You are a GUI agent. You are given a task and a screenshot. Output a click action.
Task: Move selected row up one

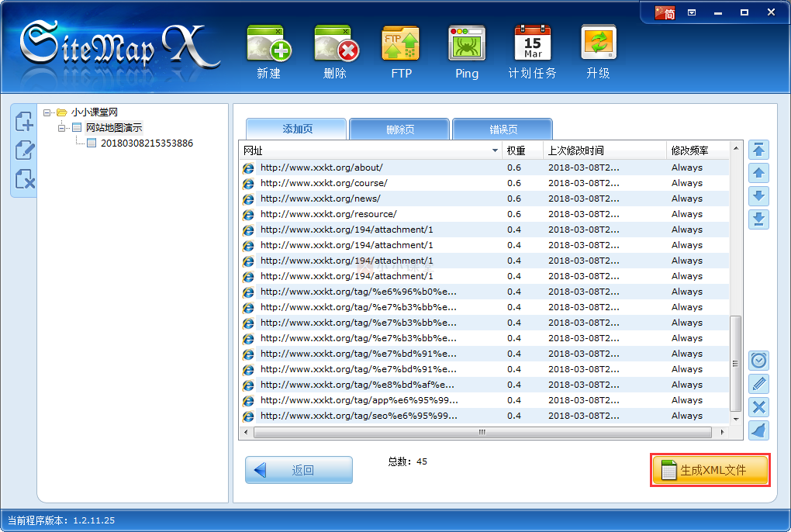(x=758, y=173)
